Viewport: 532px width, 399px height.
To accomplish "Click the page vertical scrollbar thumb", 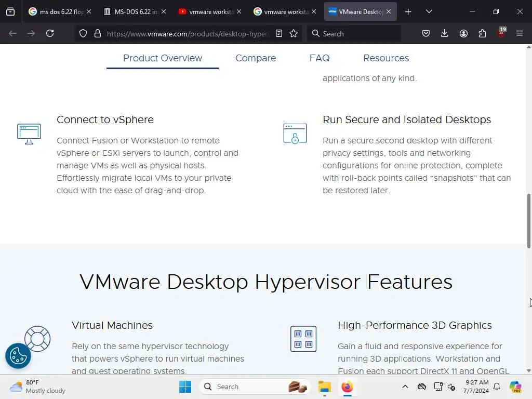I will click(x=528, y=220).
